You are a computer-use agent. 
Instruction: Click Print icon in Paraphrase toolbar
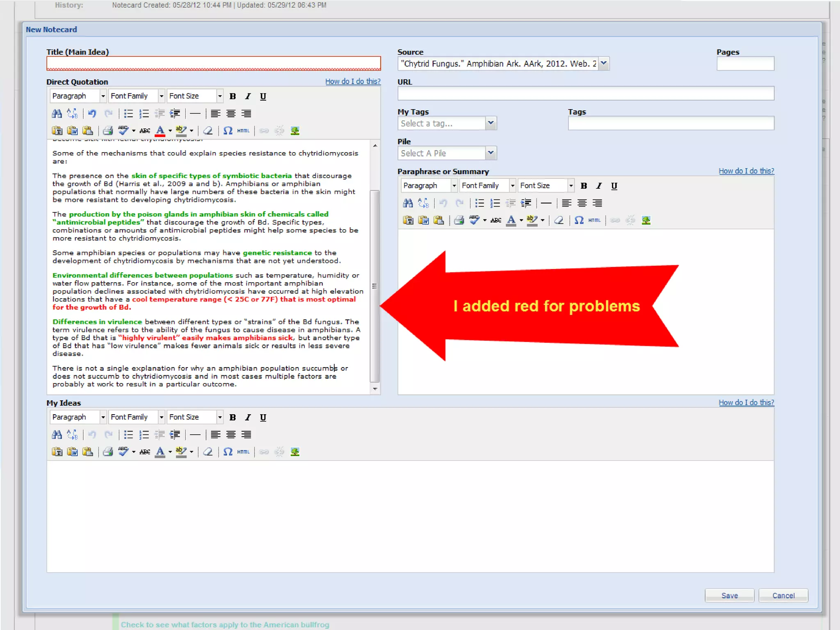459,220
